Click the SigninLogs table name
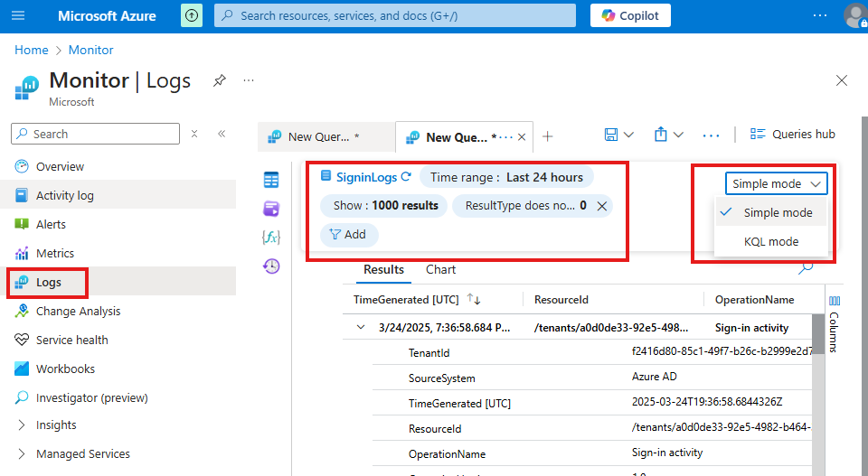 click(x=366, y=177)
